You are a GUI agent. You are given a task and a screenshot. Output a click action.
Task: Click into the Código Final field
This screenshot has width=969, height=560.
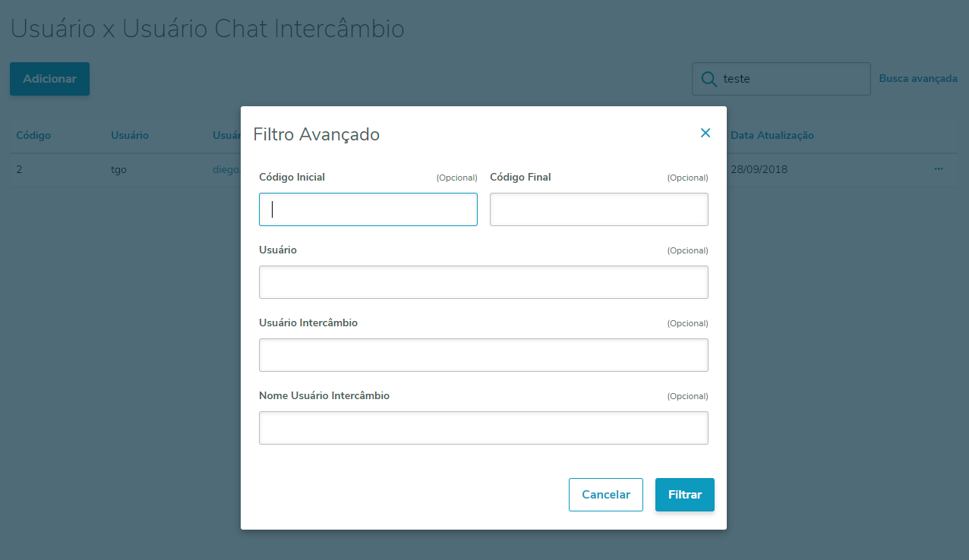[x=598, y=209]
